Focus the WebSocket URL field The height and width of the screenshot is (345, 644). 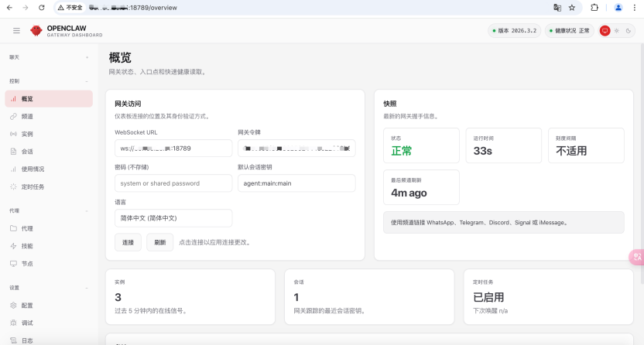click(173, 148)
